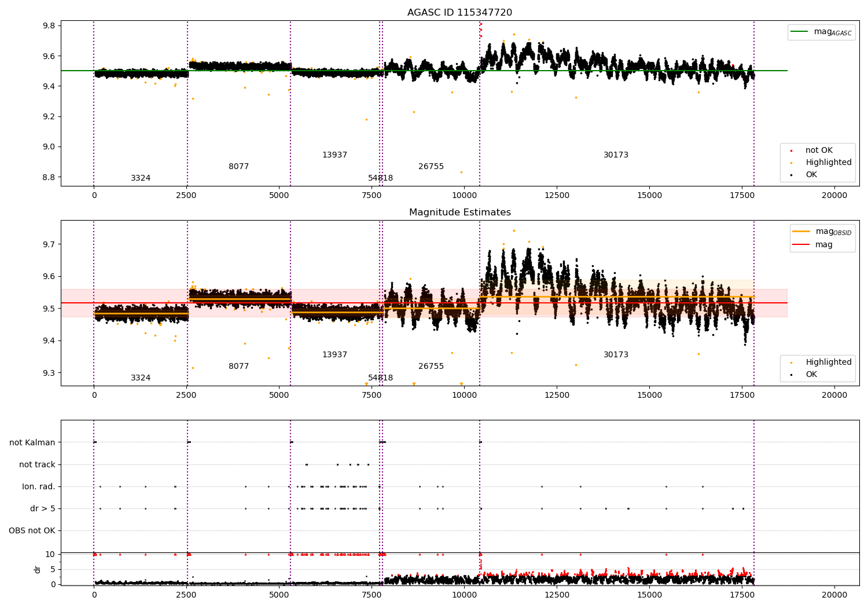Click the 7500 x-axis tick in bottom plot

tap(372, 595)
